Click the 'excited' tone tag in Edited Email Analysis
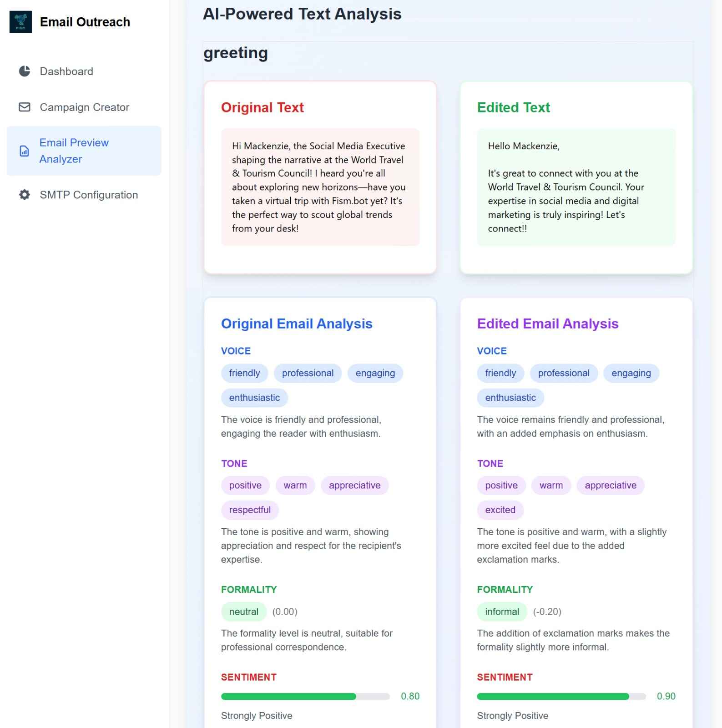This screenshot has height=728, width=722. (500, 510)
